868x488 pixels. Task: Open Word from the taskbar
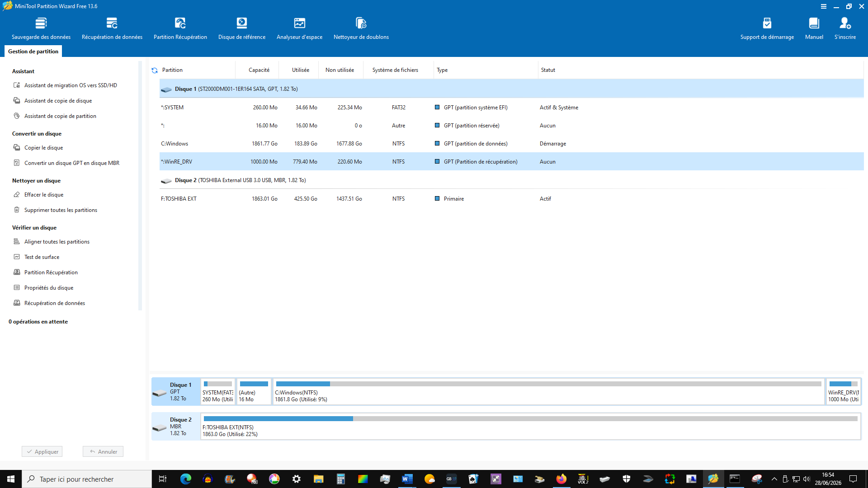[407, 479]
